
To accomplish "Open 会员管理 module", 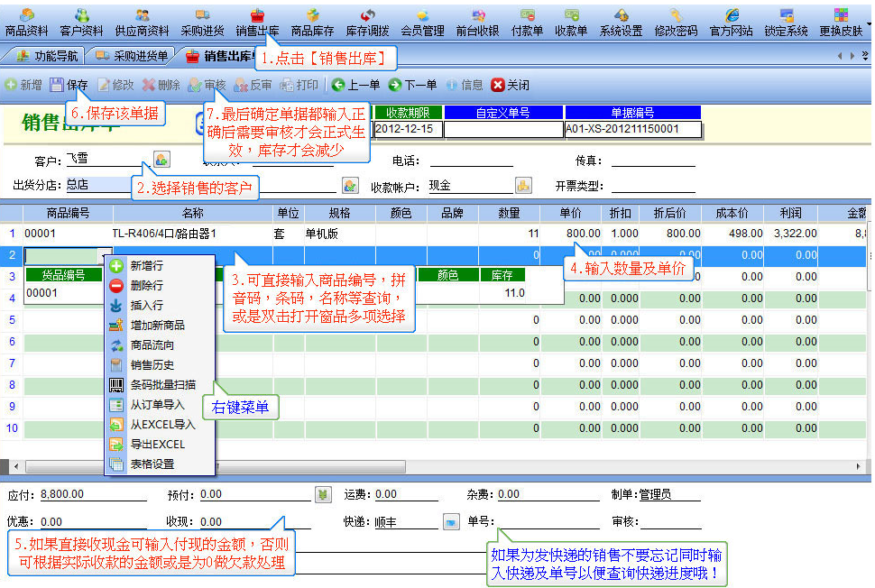I will pyautogui.click(x=422, y=23).
